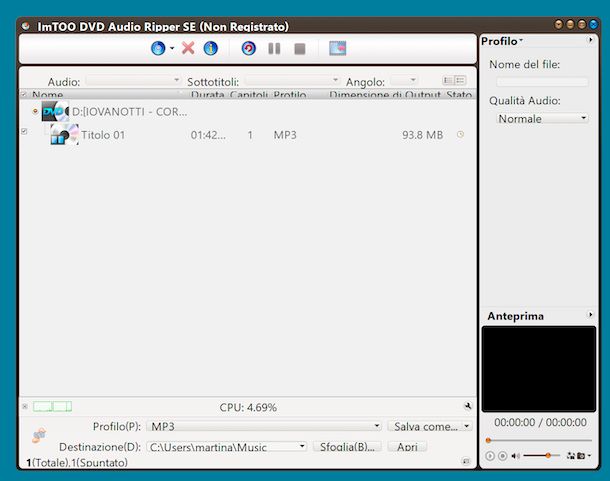The image size is (610, 481).
Task: Sort by the Dimensione di Output column header
Action: coord(385,95)
